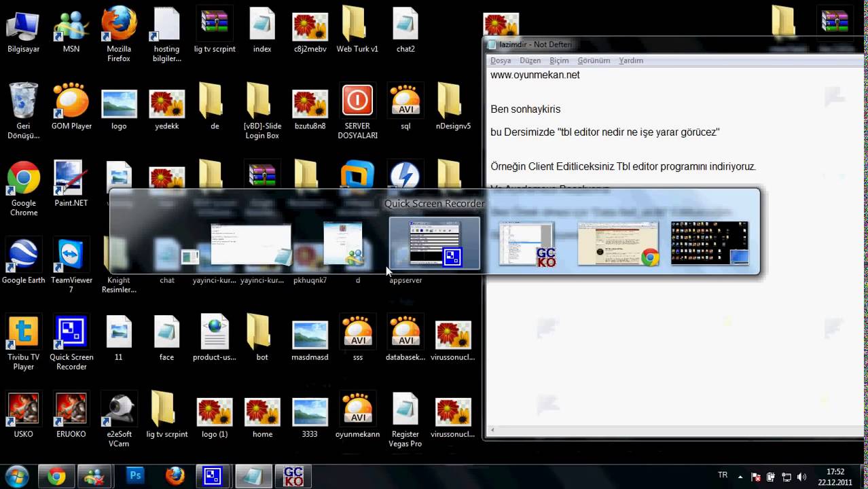The image size is (868, 489).
Task: Open the Bilgisayar desktop icon
Action: (x=23, y=31)
